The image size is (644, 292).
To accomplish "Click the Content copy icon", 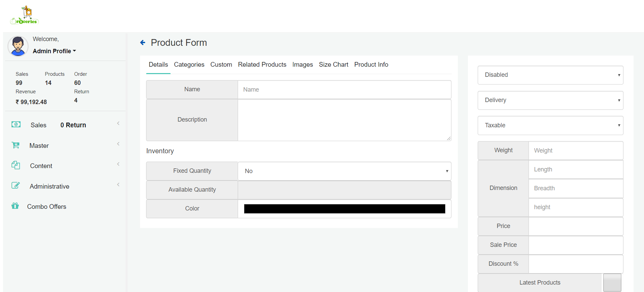I will [x=15, y=165].
